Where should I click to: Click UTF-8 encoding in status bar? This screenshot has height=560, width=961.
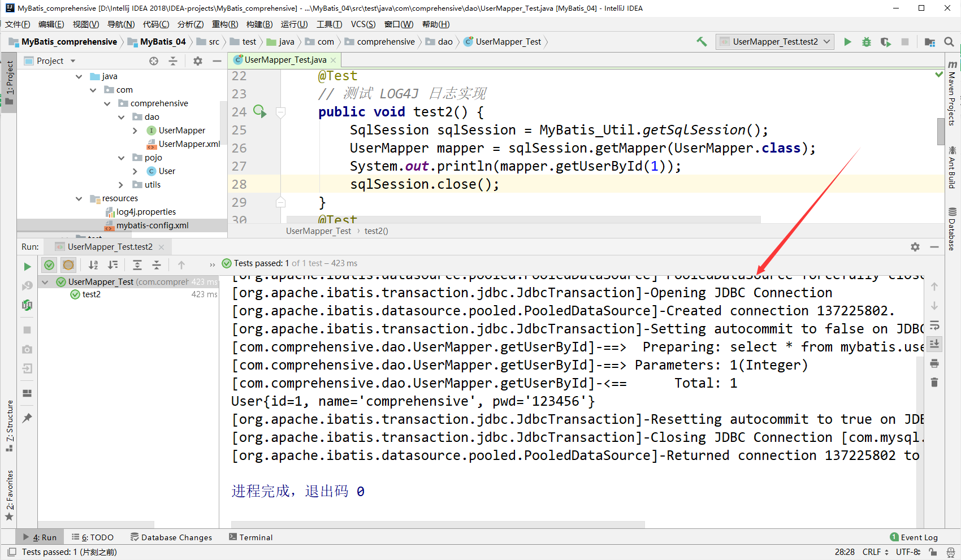(x=908, y=552)
